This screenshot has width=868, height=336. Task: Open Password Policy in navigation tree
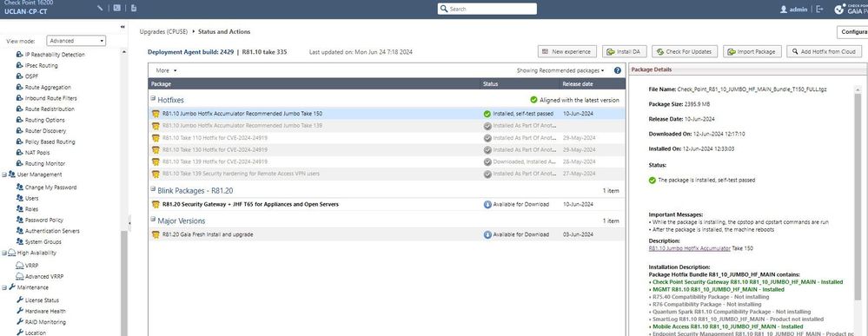pos(43,221)
